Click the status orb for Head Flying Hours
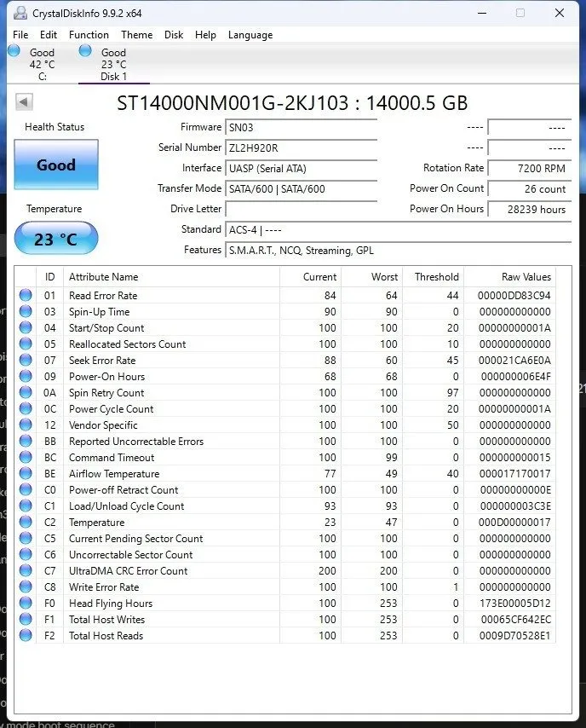 coord(26,603)
